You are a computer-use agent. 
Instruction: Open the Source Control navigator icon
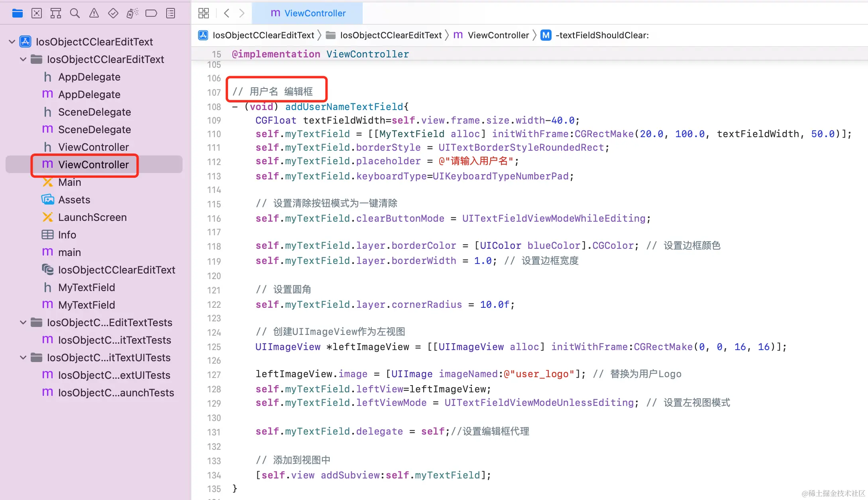tap(37, 13)
